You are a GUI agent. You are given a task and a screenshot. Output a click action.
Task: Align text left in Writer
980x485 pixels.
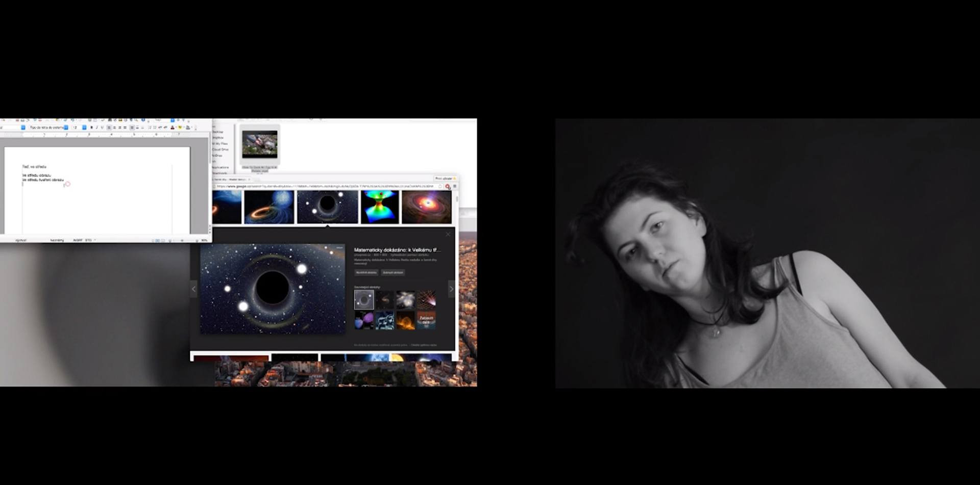109,127
